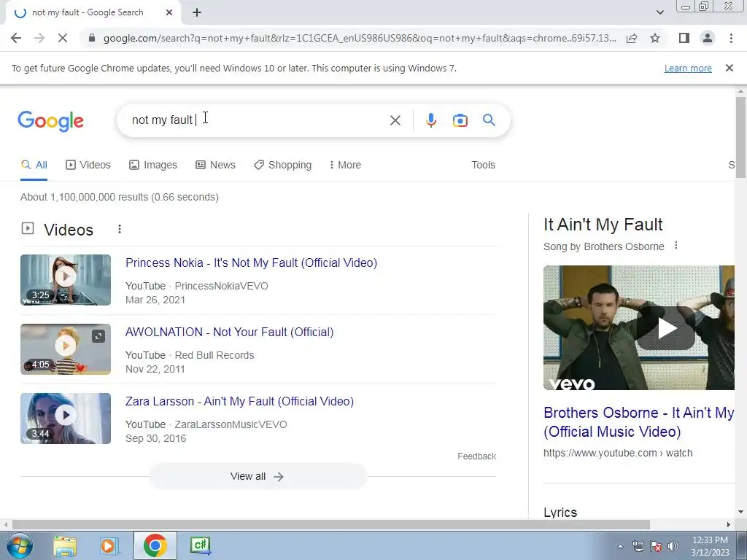Open the browser side panel icon
The height and width of the screenshot is (560, 747).
(684, 38)
